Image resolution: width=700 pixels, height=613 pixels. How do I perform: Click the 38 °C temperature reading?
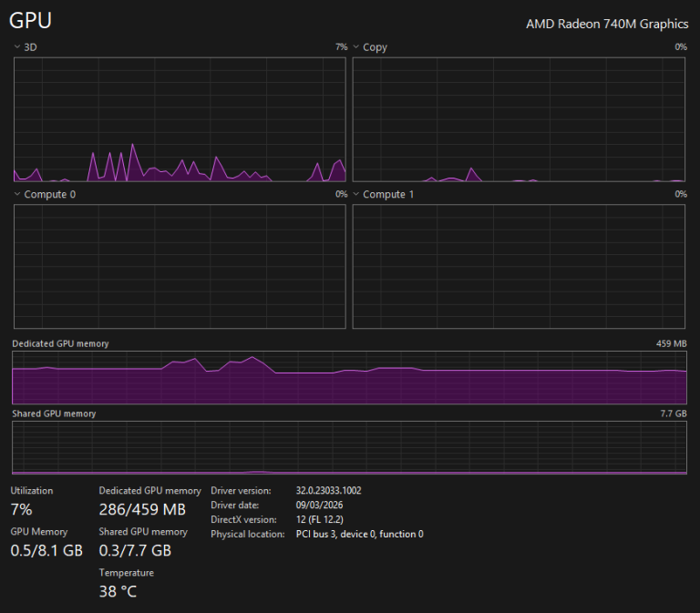tap(118, 591)
